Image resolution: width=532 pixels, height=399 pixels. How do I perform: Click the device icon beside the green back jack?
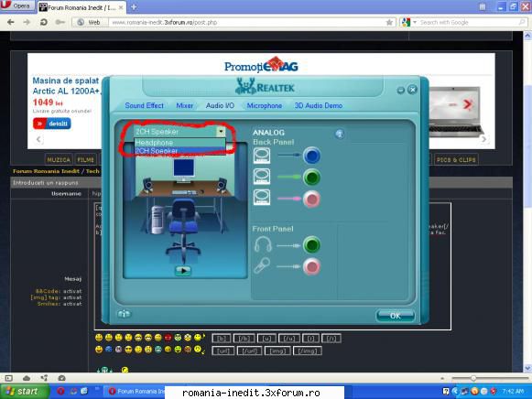(262, 177)
